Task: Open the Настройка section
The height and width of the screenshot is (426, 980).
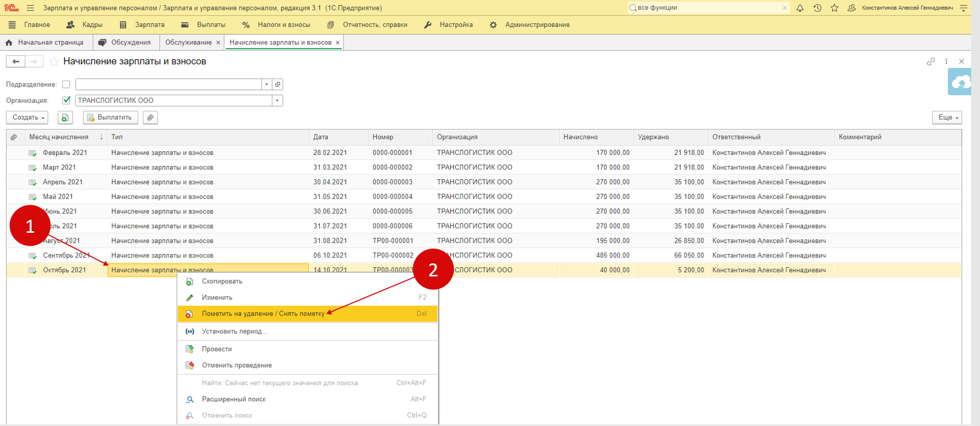Action: [448, 25]
